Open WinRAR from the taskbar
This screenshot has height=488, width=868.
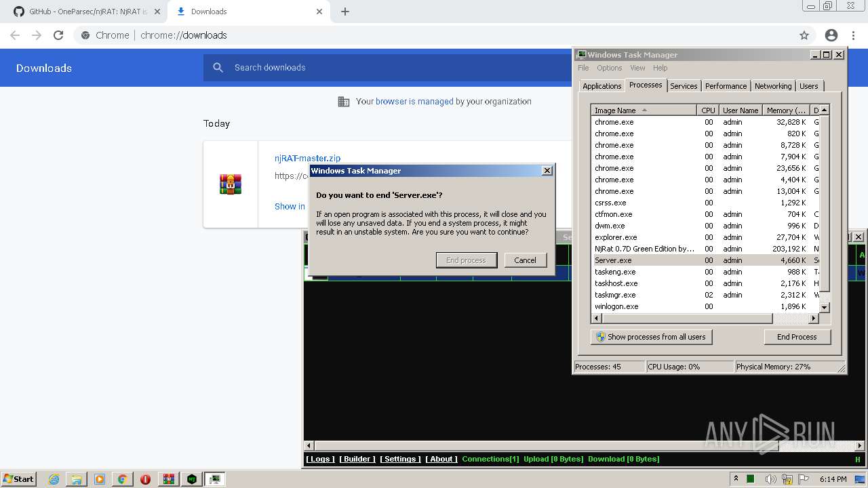pos(168,479)
